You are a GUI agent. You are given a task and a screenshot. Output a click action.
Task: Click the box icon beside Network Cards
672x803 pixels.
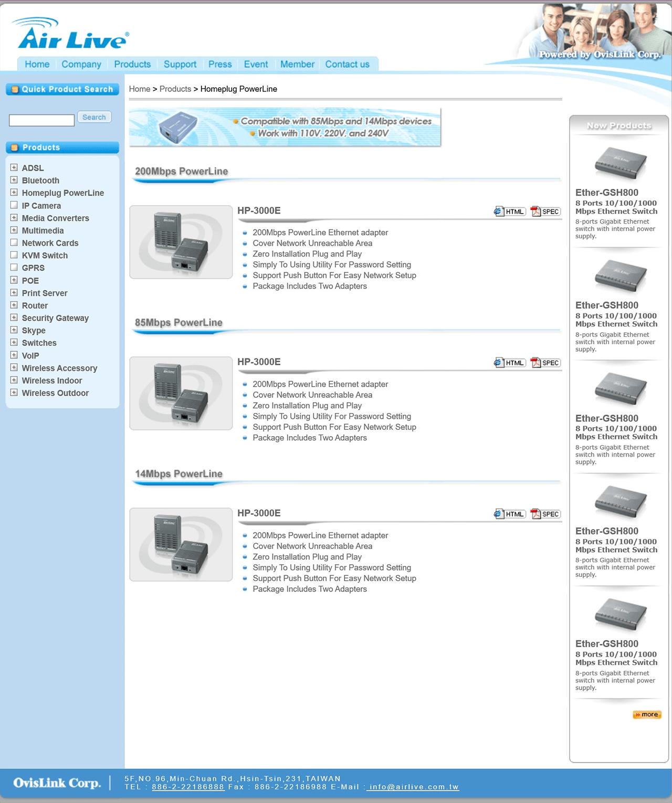coord(14,242)
